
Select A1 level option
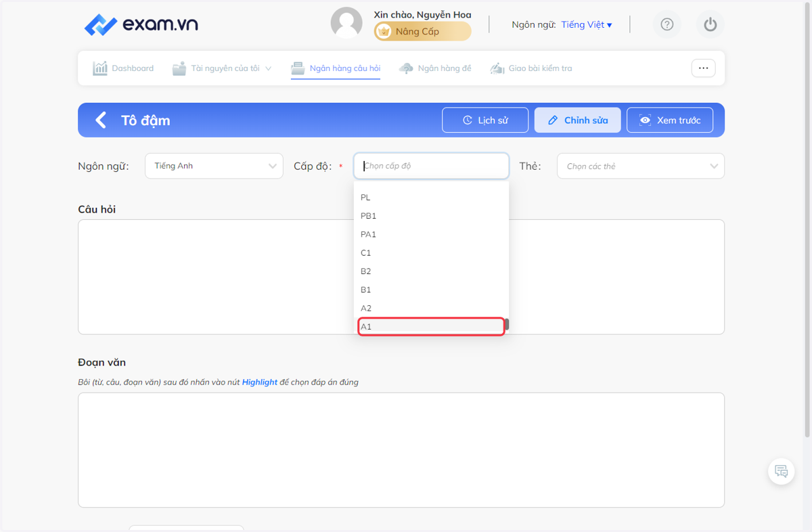tap(431, 326)
